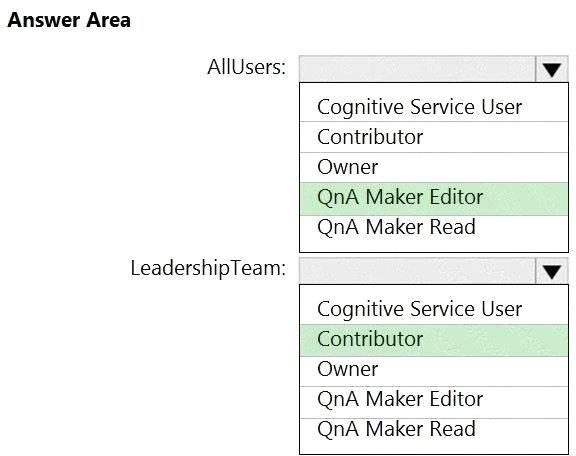The width and height of the screenshot is (576, 456).
Task: Select Cognitive Service User under AllUsers
Action: click(434, 107)
